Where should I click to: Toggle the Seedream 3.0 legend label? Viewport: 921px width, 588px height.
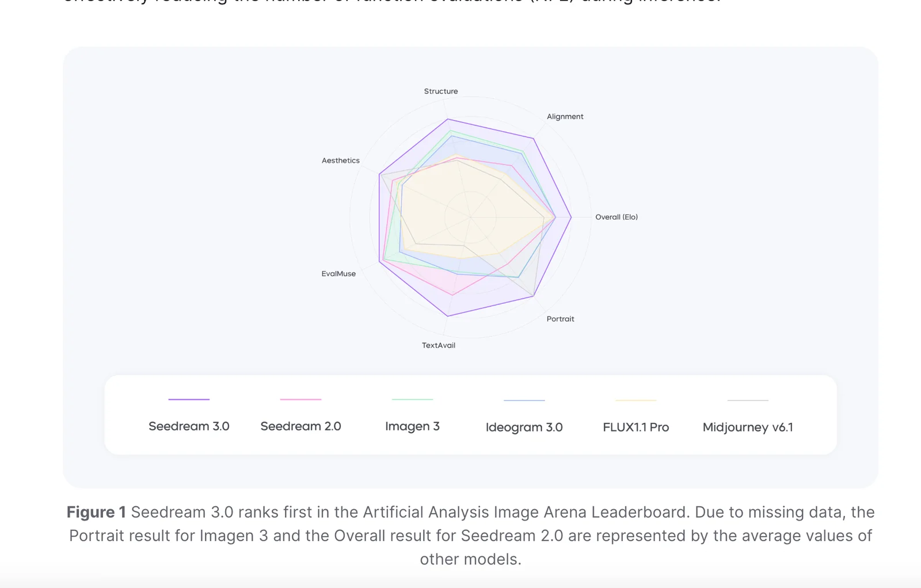tap(189, 426)
